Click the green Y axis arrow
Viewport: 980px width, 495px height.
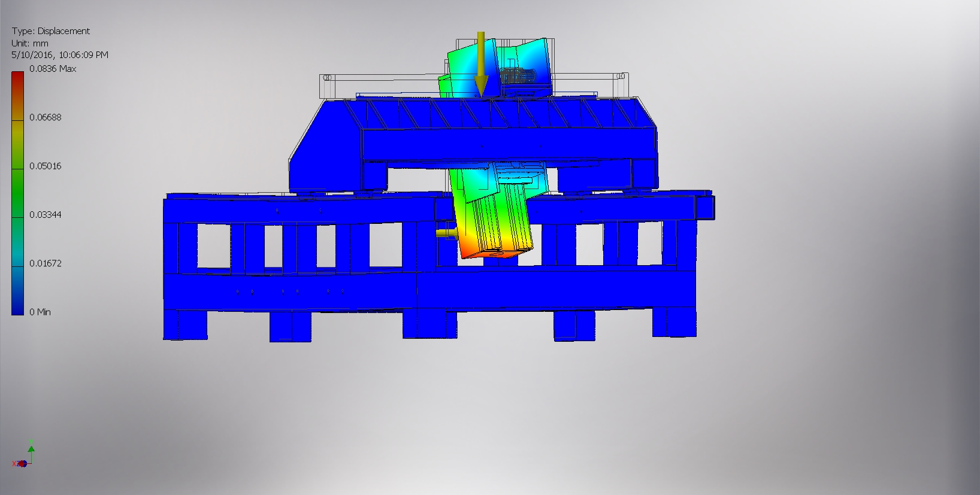point(31,450)
